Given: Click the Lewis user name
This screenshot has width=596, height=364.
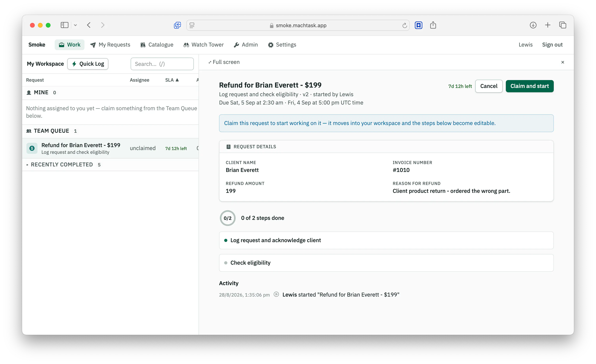Looking at the screenshot, I should click(x=525, y=45).
